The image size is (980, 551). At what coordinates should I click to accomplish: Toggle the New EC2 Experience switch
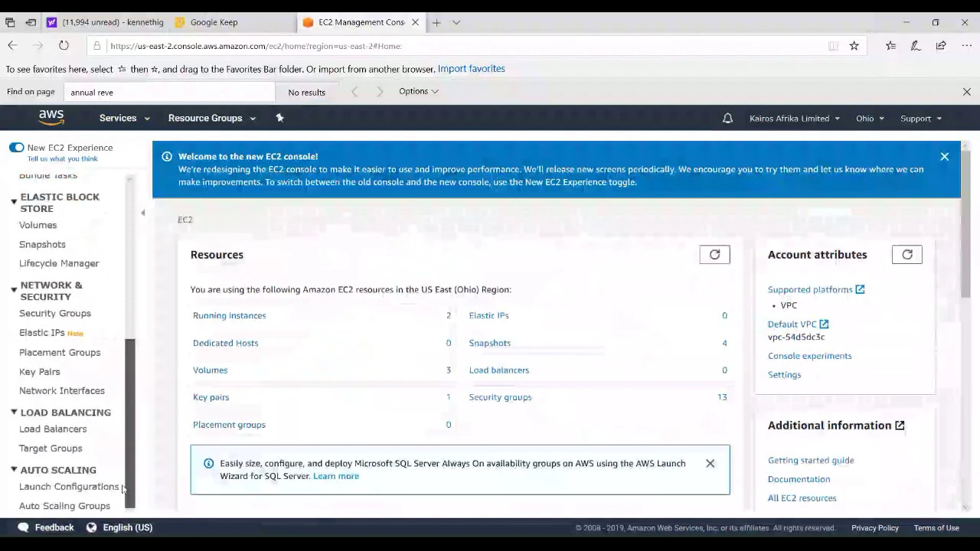pos(16,148)
